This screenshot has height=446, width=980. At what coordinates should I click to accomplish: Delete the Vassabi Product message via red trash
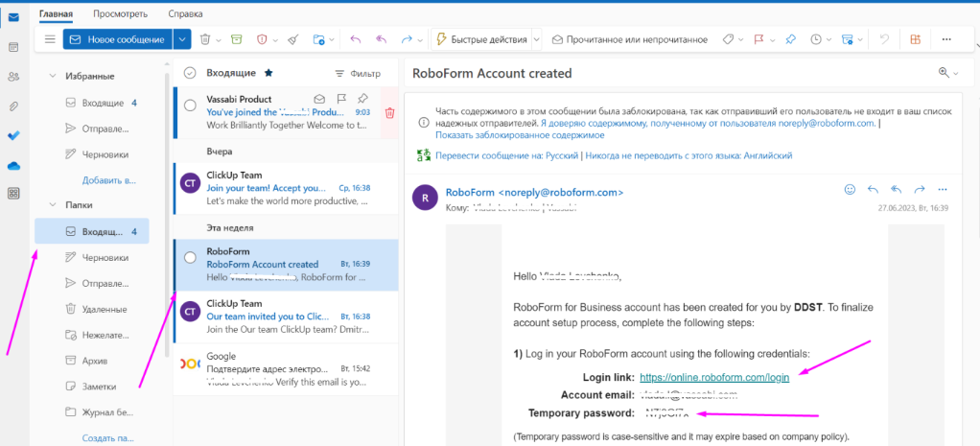389,112
